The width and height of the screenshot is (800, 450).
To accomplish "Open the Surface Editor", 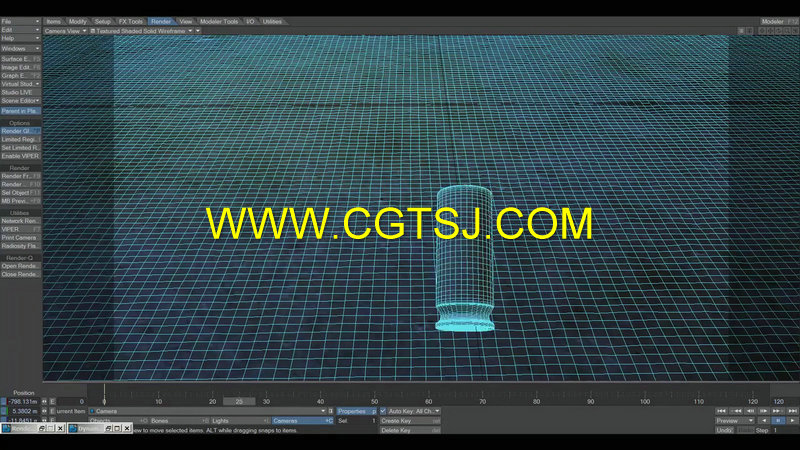I will [x=20, y=59].
